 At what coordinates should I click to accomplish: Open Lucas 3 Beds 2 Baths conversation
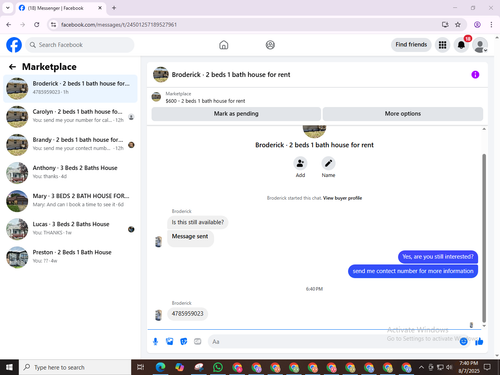click(x=70, y=229)
